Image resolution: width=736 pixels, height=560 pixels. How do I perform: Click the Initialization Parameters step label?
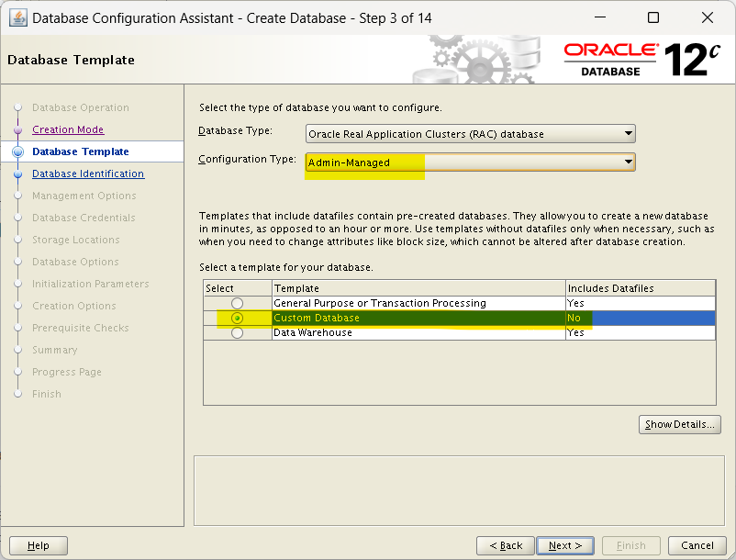click(x=90, y=284)
